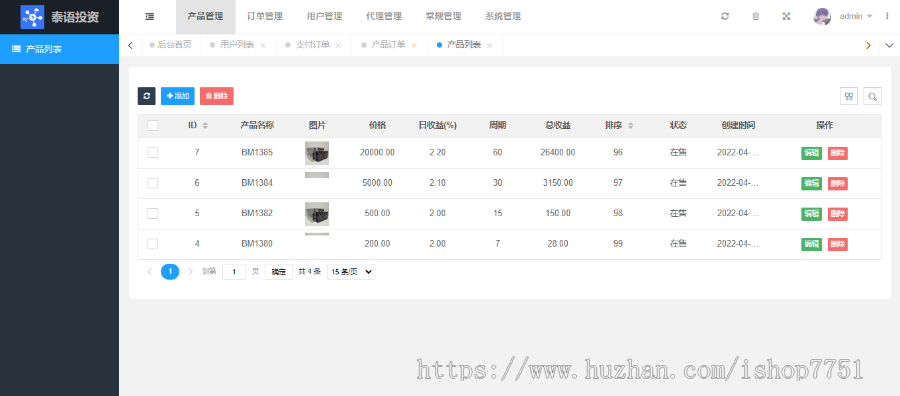Close the 用户列表 tab
The width and height of the screenshot is (900, 396).
[x=262, y=45]
